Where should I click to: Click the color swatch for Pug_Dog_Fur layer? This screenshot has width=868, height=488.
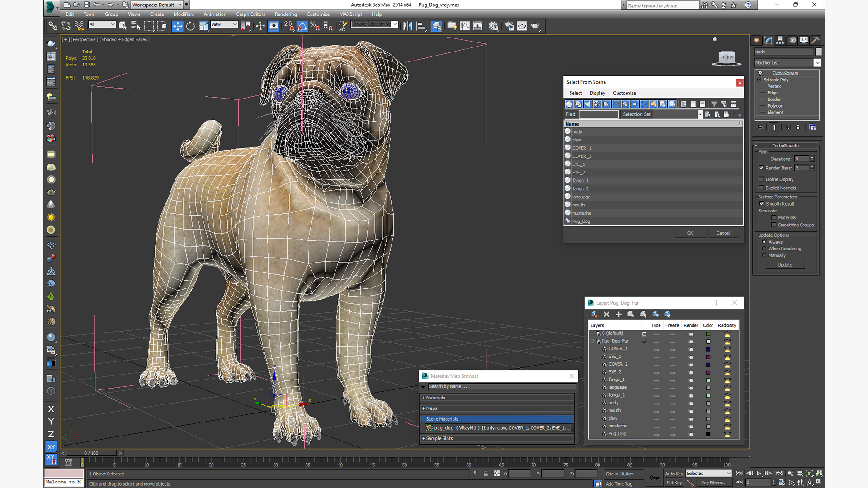[x=708, y=342]
